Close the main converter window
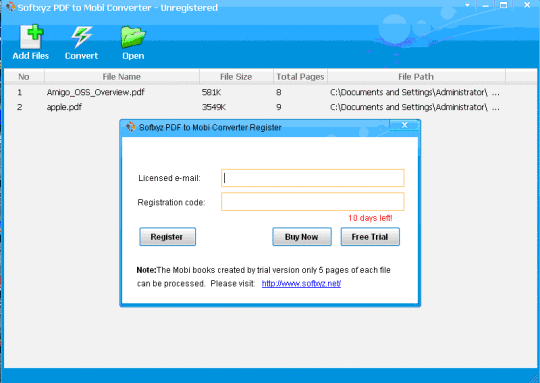 pyautogui.click(x=527, y=5)
